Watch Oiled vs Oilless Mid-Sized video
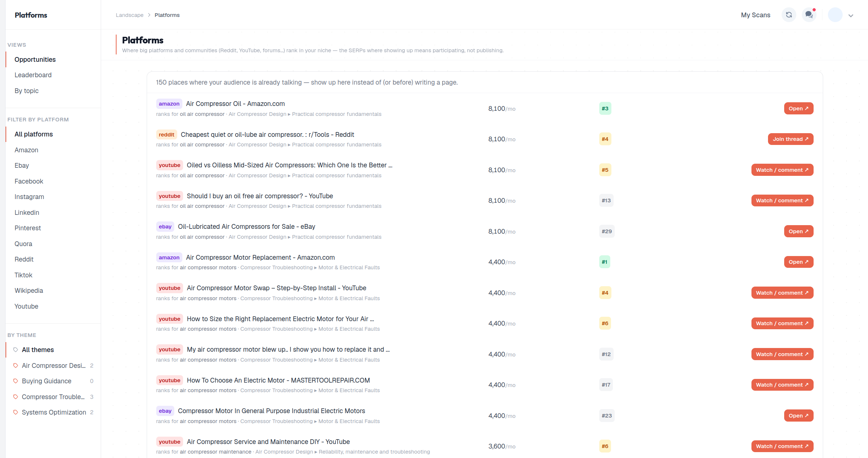 point(782,170)
